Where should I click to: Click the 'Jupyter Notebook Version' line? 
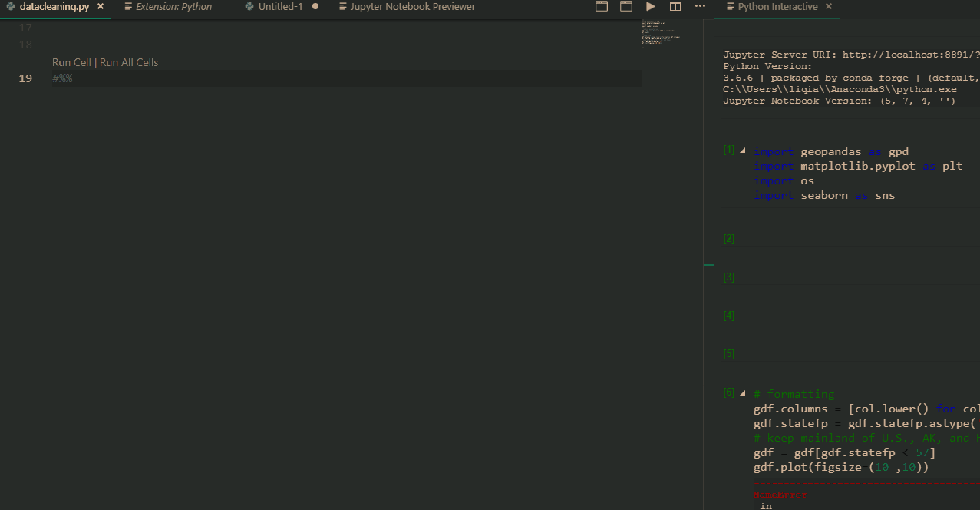tap(839, 101)
